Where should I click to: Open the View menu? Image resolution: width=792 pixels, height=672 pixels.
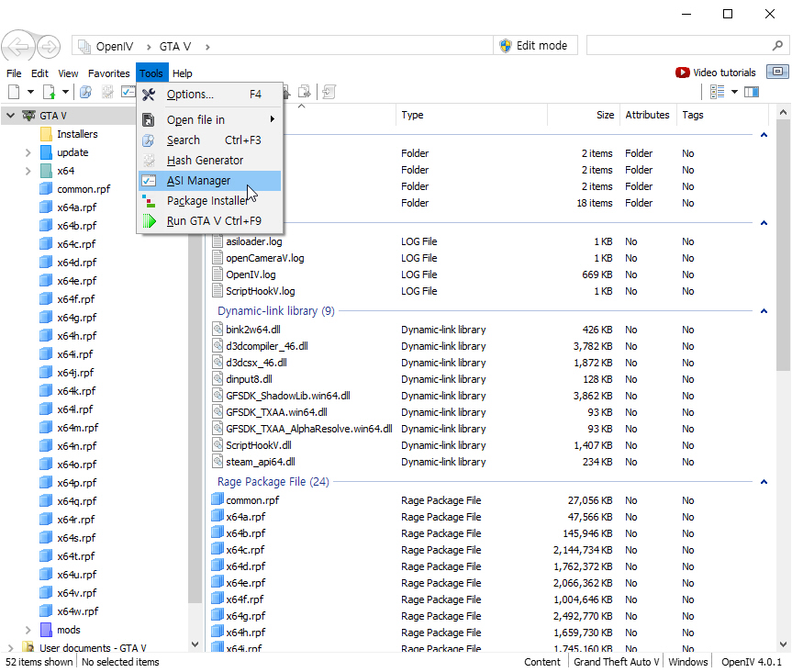(x=68, y=73)
